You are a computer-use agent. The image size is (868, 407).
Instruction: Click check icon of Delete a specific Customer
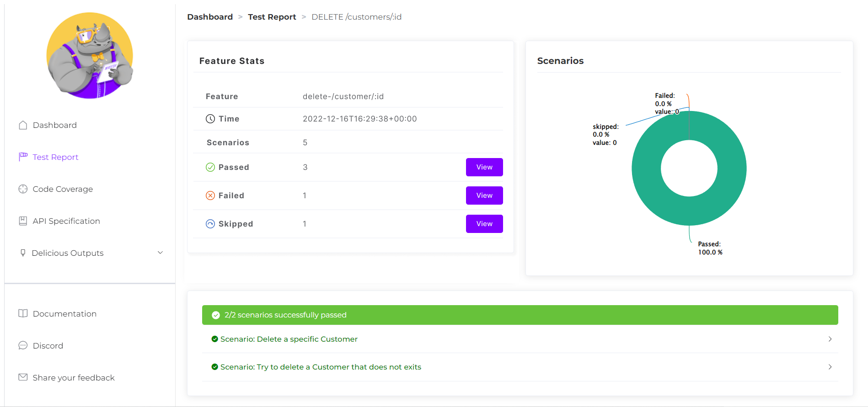[214, 339]
